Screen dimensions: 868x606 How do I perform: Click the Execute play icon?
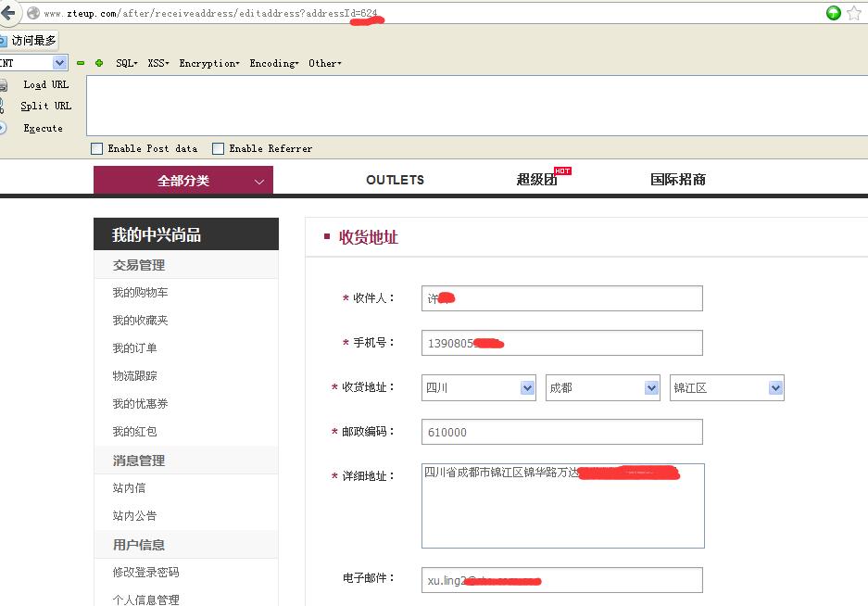(x=3, y=128)
